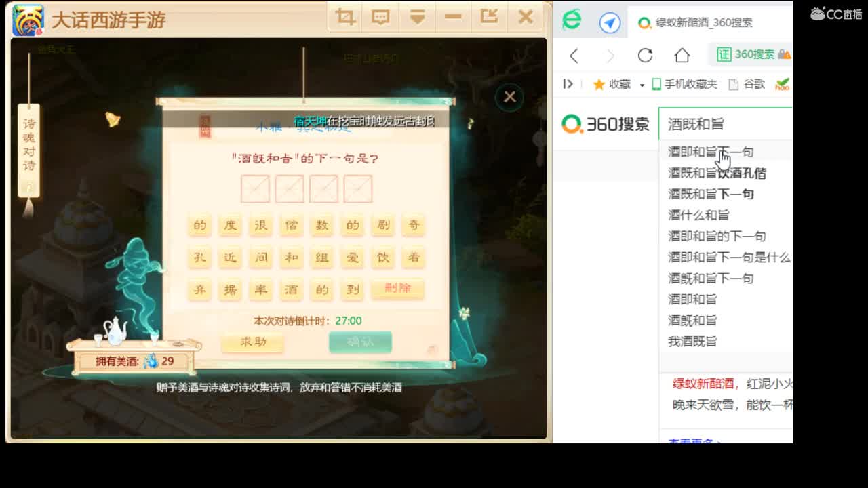Click the 大话西游手游 app logo icon
Image resolution: width=868 pixels, height=488 pixels.
tap(28, 20)
